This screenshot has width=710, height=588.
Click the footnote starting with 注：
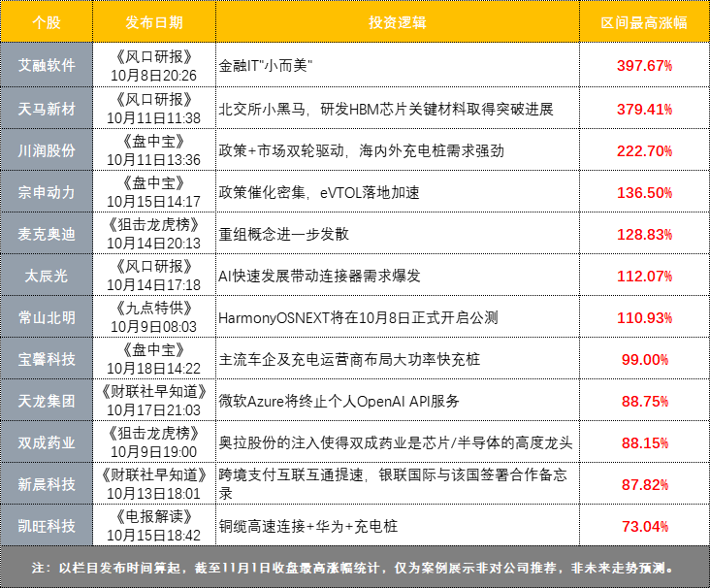pos(354,568)
